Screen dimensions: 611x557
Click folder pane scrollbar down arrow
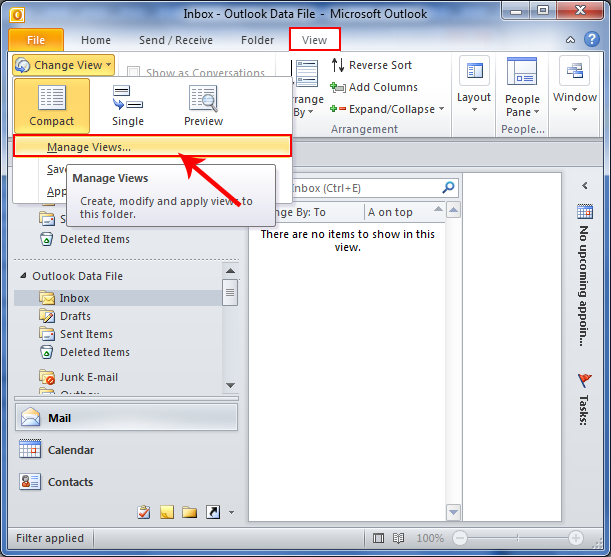[230, 385]
